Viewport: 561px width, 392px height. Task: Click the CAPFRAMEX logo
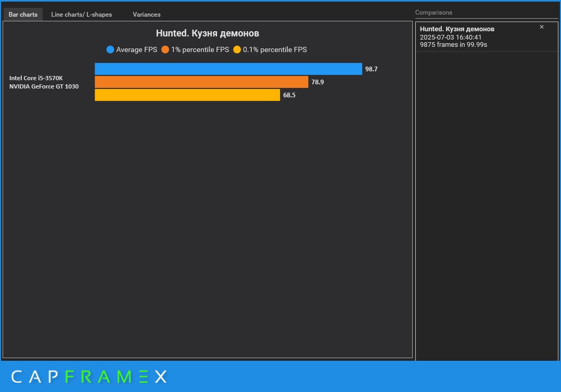coord(89,376)
